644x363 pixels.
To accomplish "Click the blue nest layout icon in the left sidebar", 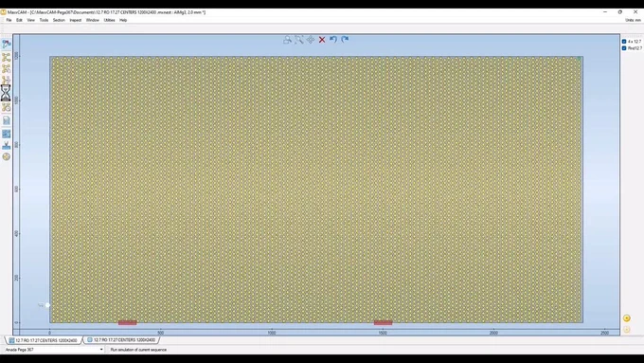I will tap(7, 134).
